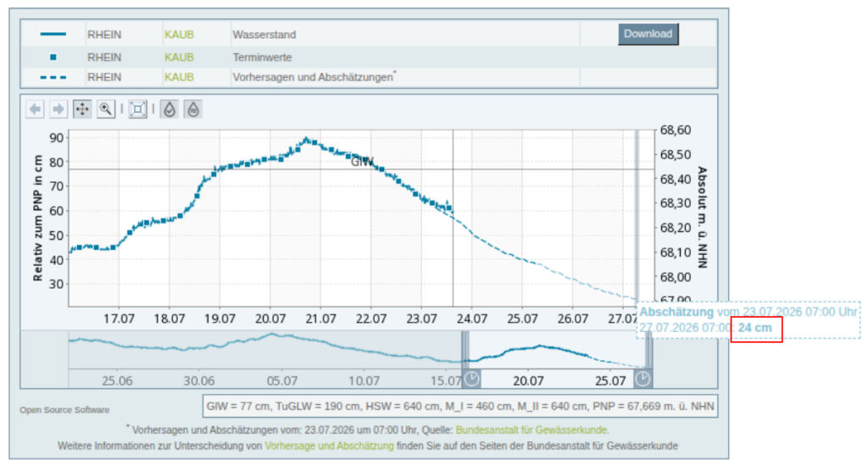
Task: Toggle the water drop with waves icon
Action: (x=192, y=109)
